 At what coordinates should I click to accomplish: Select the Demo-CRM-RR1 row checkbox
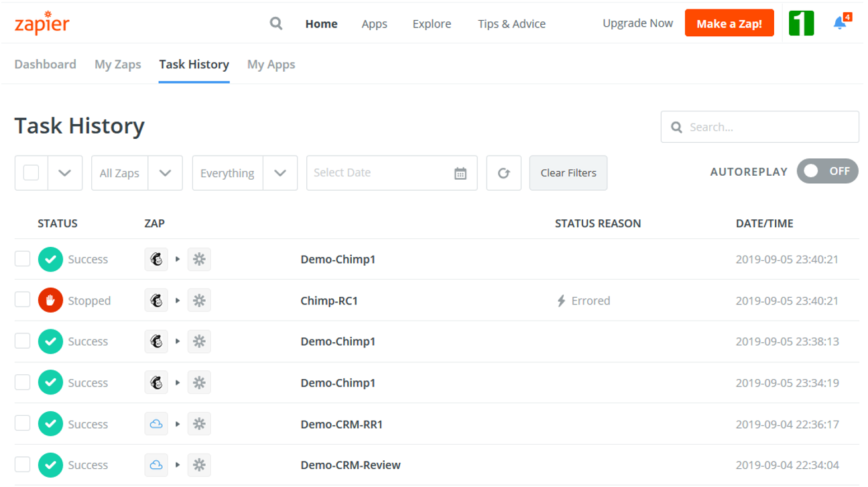(x=23, y=423)
